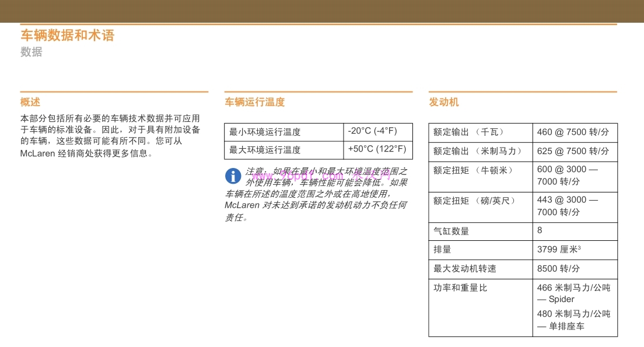Image resolution: width=644 pixels, height=347 pixels.
Task: Click the 发动机 section heading
Action: 443,101
